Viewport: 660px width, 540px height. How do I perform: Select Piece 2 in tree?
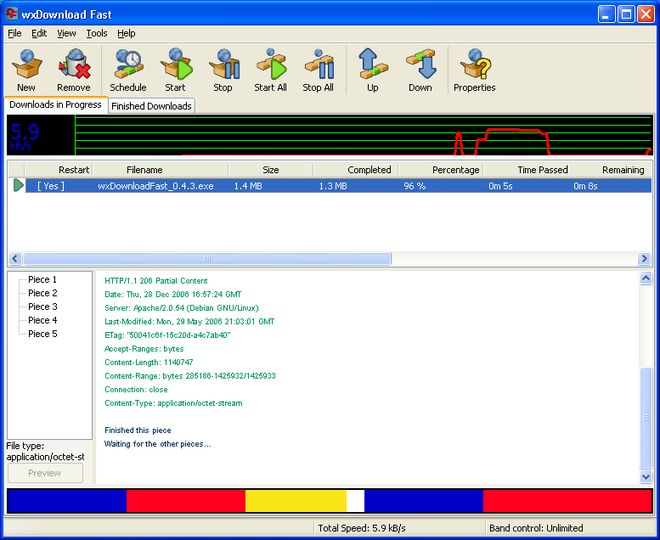(43, 293)
